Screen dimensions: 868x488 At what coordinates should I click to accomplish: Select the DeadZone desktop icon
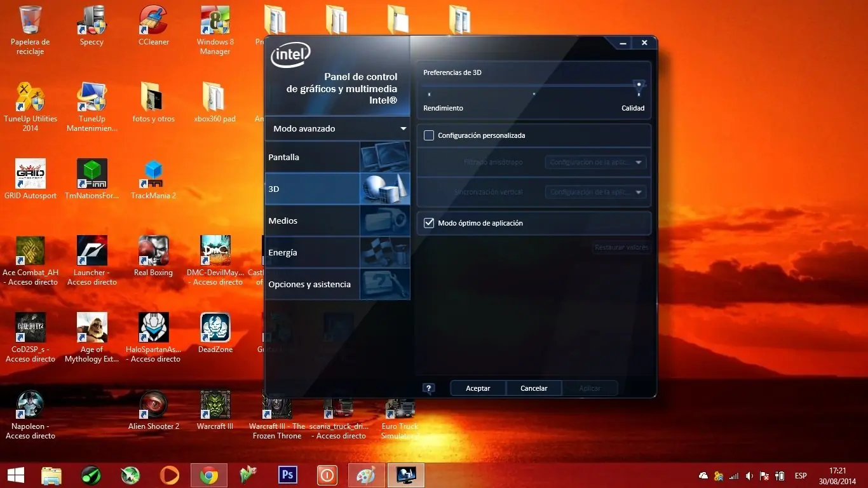pos(215,334)
